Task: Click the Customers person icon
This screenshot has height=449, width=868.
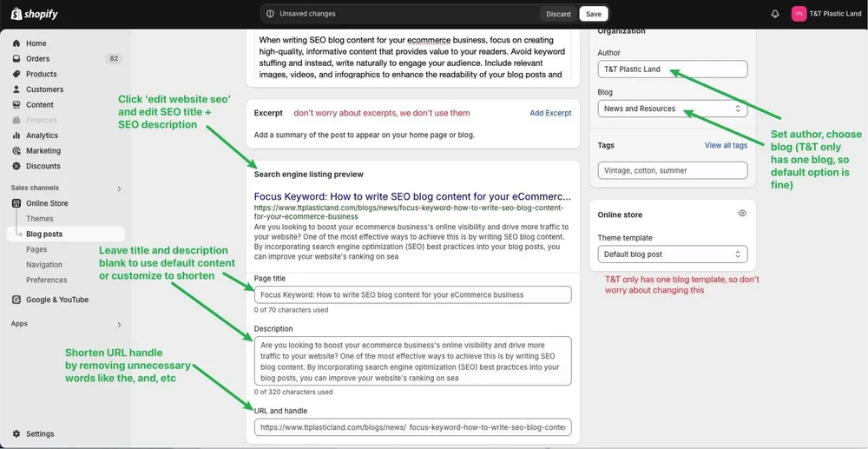Action: tap(16, 89)
